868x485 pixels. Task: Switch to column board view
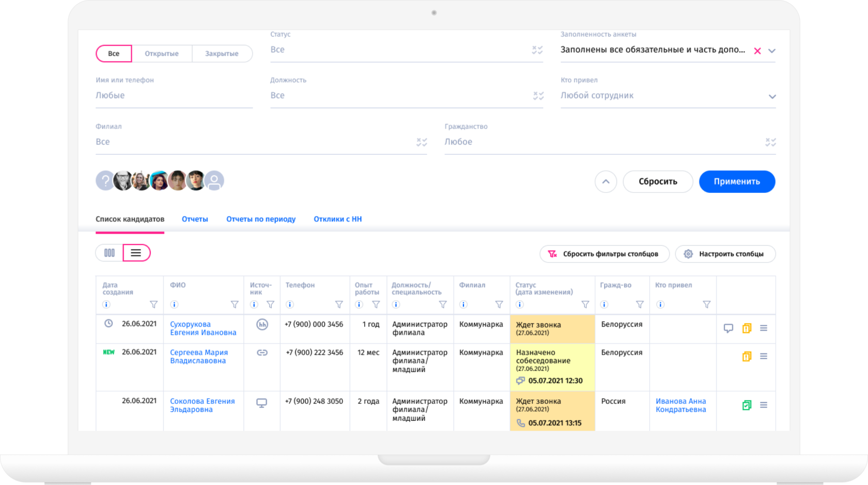pyautogui.click(x=110, y=253)
